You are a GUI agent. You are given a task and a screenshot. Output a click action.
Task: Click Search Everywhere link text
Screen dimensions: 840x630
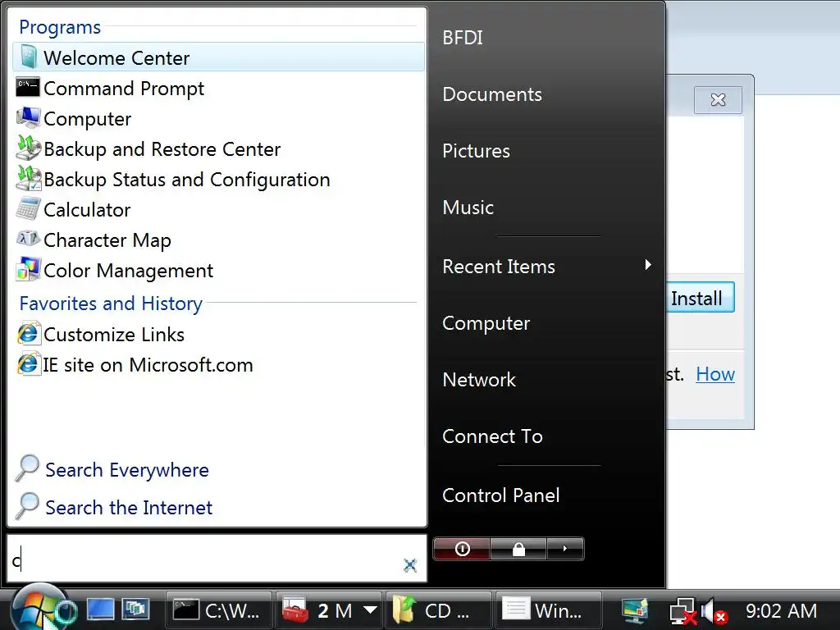(127, 470)
